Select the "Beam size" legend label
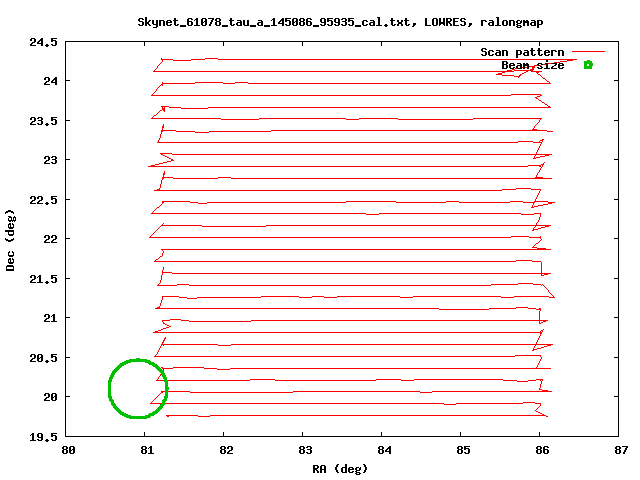640x480 pixels. click(x=532, y=65)
